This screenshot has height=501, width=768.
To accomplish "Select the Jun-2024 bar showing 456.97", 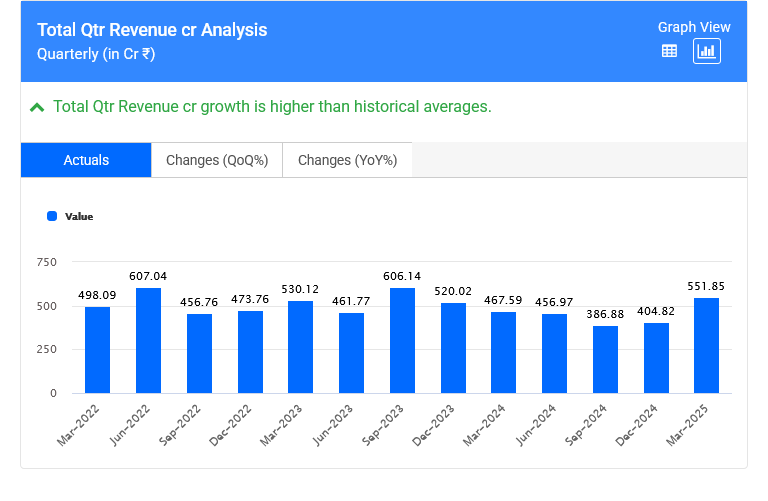I will [x=554, y=354].
